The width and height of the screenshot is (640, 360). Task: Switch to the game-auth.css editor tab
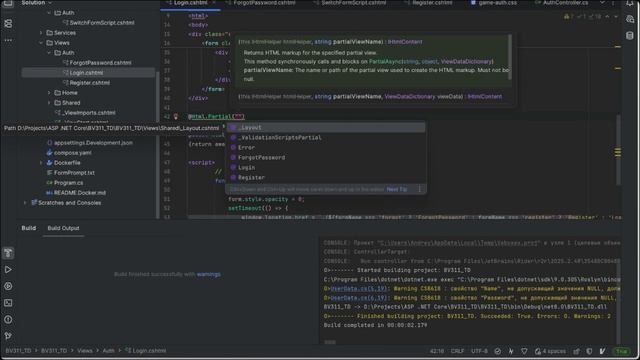click(494, 3)
